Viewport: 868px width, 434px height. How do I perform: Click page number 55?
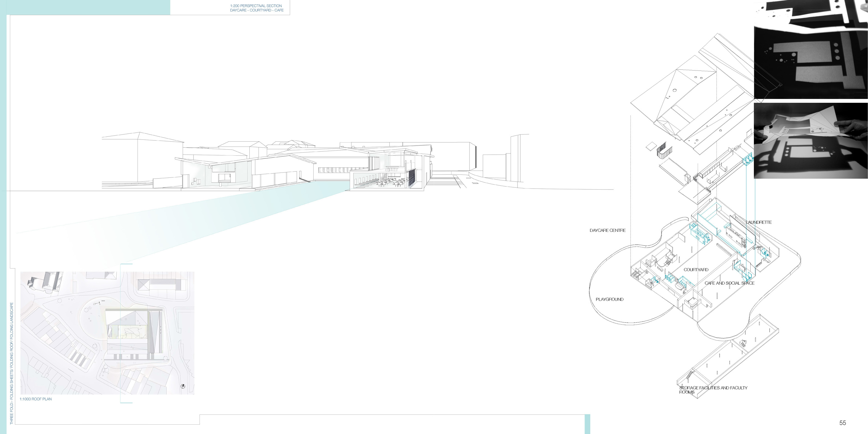pyautogui.click(x=842, y=423)
